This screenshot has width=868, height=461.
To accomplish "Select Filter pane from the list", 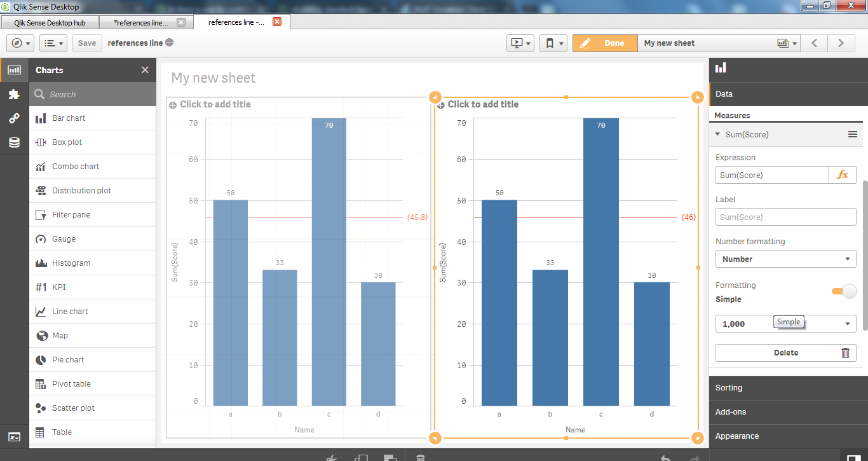I will (93, 215).
